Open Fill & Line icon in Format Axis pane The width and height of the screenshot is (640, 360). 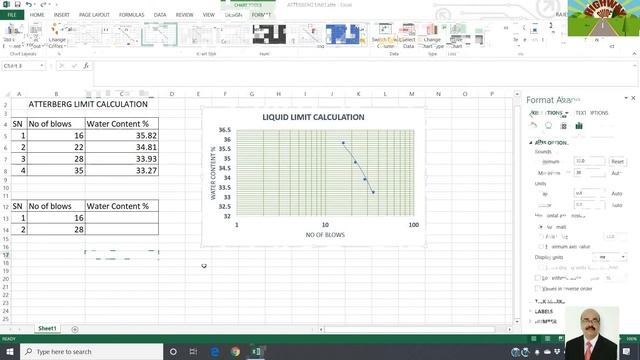[533, 126]
